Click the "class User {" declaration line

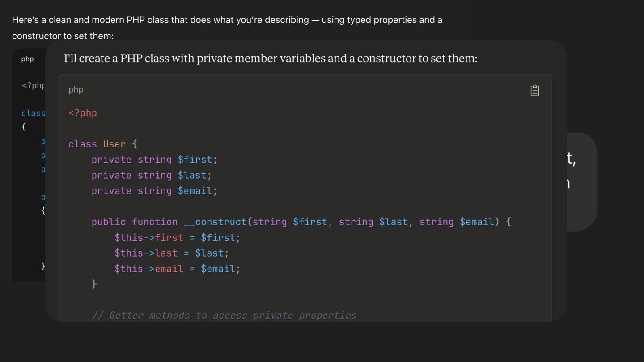click(103, 144)
